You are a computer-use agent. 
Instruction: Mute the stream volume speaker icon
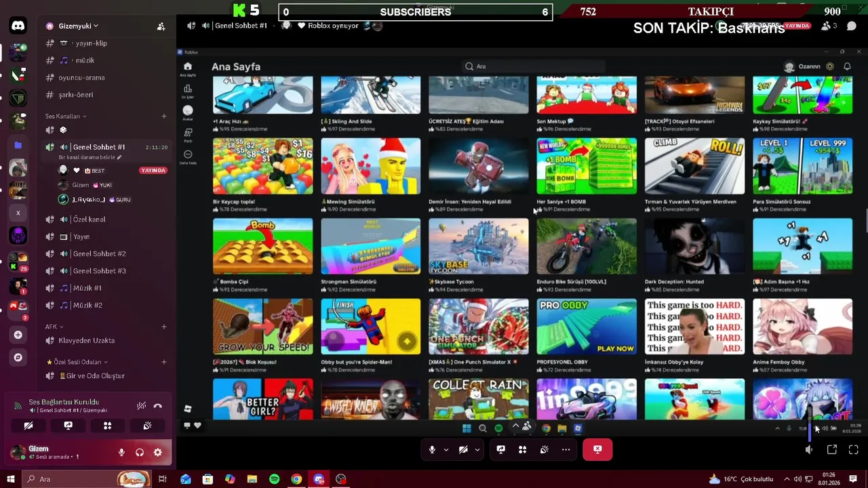coord(809,449)
